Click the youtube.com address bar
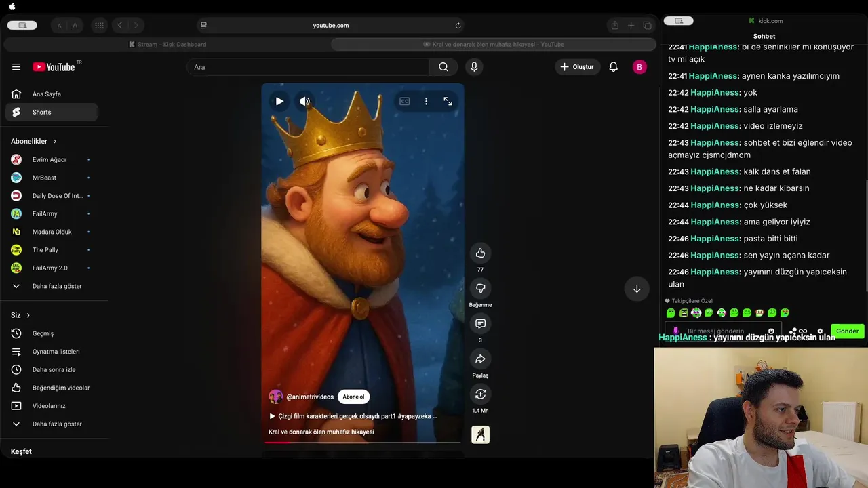The height and width of the screenshot is (488, 868). pos(331,26)
